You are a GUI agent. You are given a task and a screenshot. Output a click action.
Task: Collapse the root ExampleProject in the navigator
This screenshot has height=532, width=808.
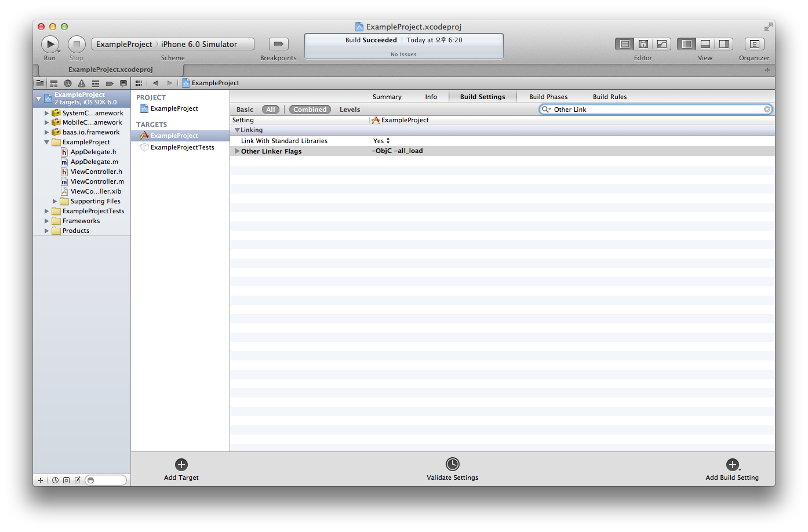(39, 99)
